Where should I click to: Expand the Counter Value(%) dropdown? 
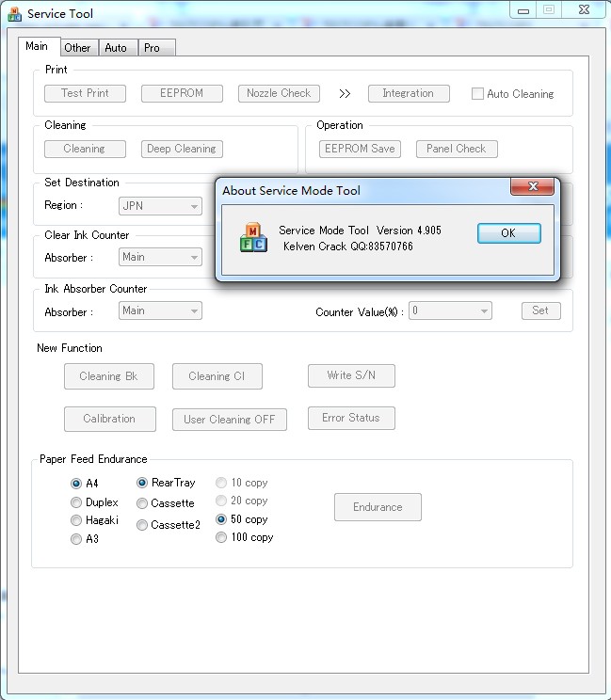[450, 311]
